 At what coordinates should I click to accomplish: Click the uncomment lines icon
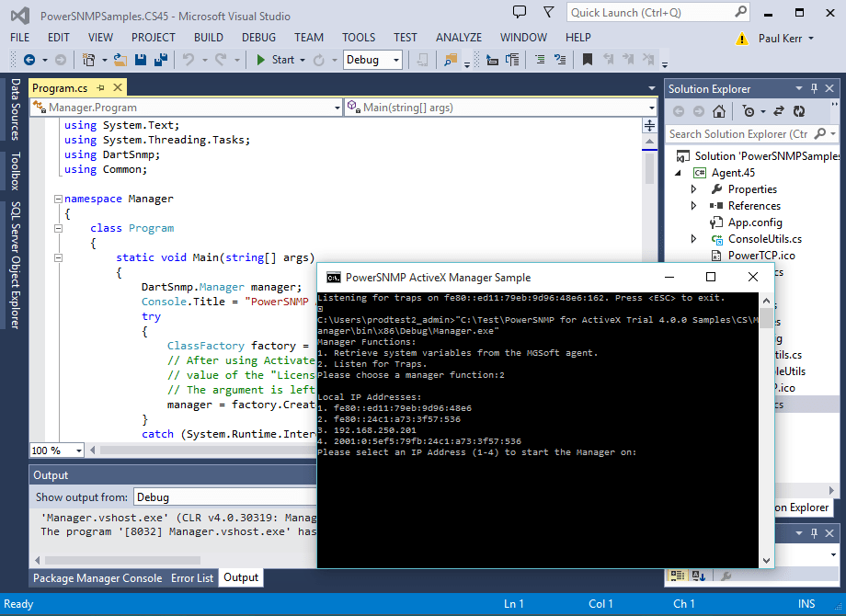pyautogui.click(x=560, y=60)
